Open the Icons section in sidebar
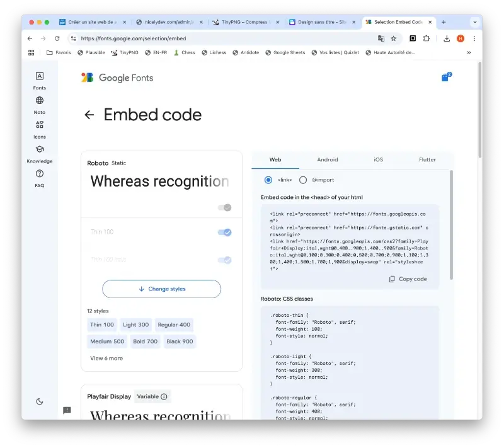Image resolution: width=504 pixels, height=448 pixels. click(x=40, y=130)
